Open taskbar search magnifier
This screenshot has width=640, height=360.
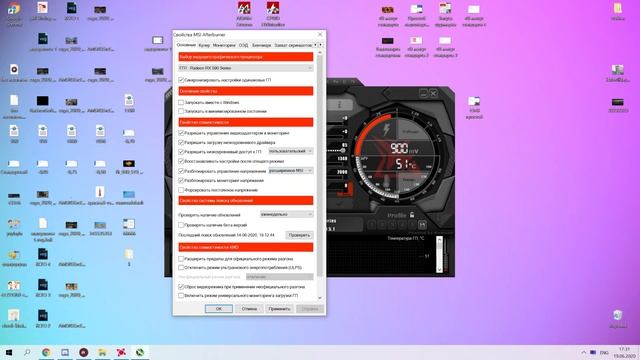point(27,352)
